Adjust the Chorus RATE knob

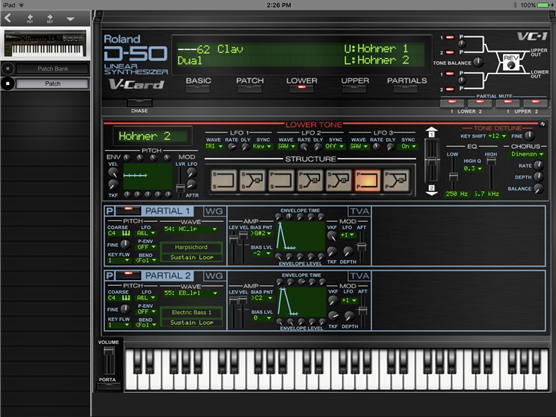[x=538, y=165]
